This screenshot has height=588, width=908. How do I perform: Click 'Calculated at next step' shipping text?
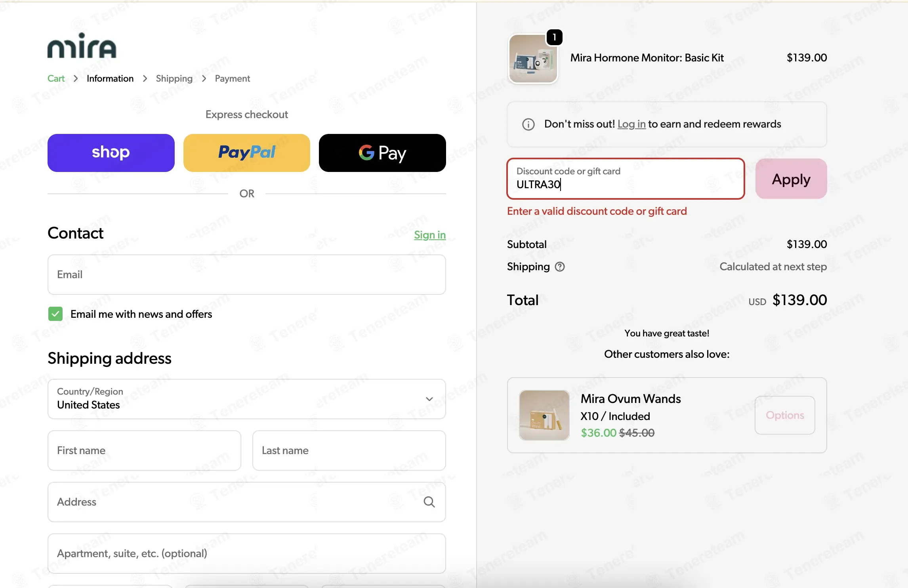(773, 267)
